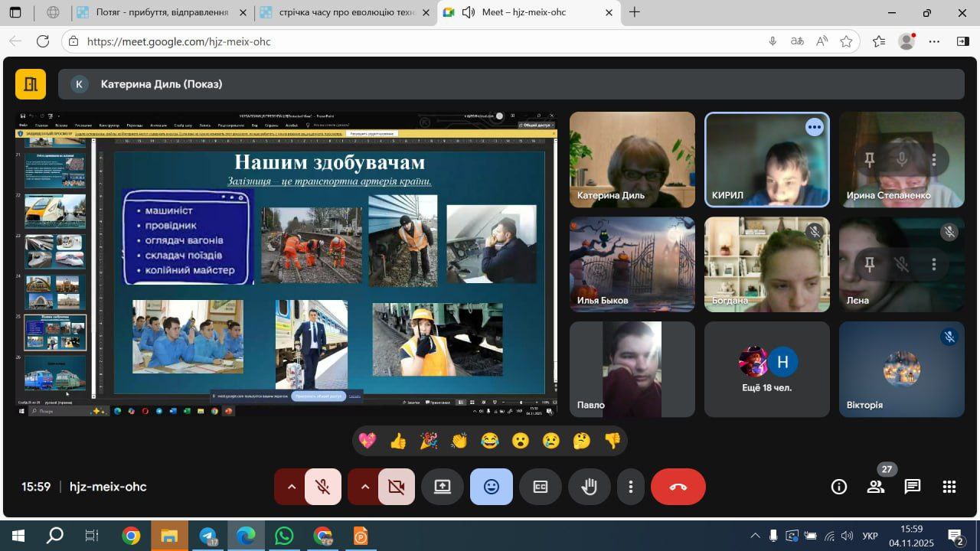The image size is (980, 551).
Task: Expand audio settings arrow beside microphone
Action: point(291,487)
